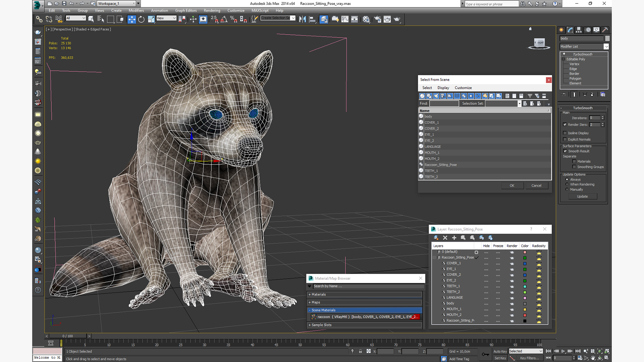Open the Curve Editor icon
The image size is (644, 362).
345,19
